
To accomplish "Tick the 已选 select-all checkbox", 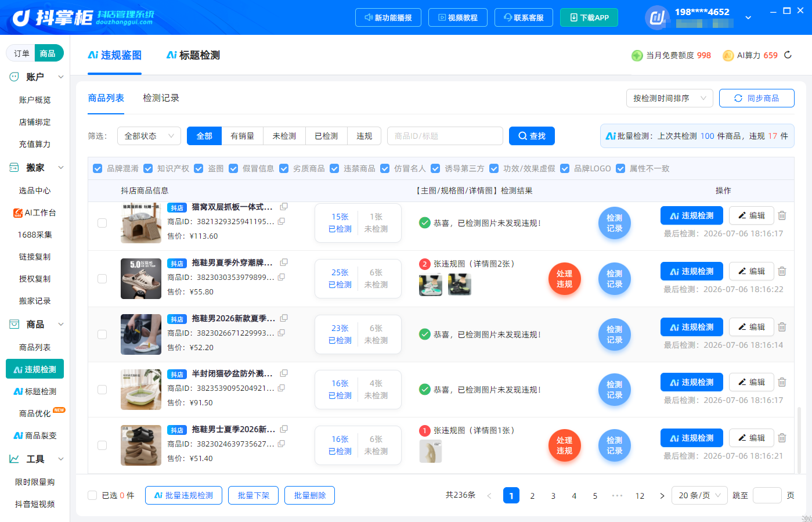I will (92, 495).
